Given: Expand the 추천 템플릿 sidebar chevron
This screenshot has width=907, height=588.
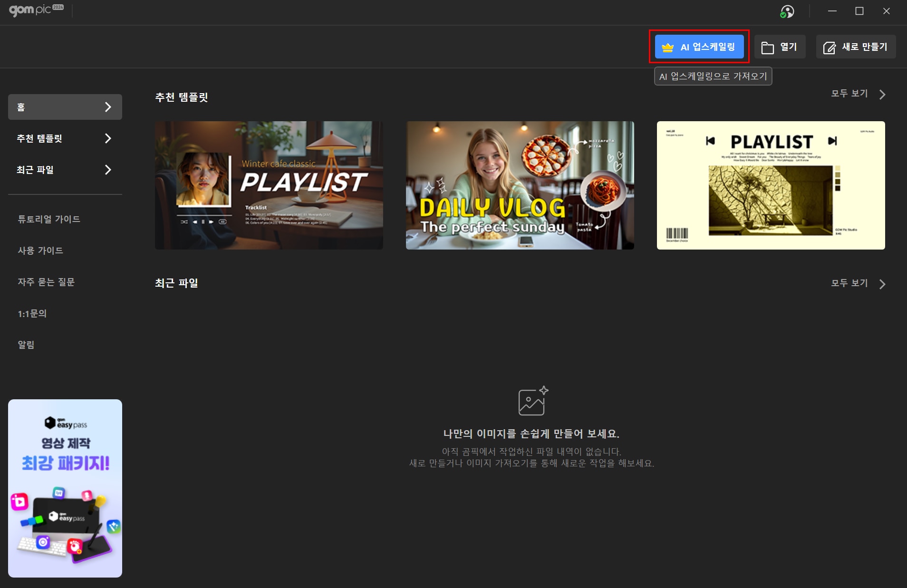Looking at the screenshot, I should click(108, 138).
